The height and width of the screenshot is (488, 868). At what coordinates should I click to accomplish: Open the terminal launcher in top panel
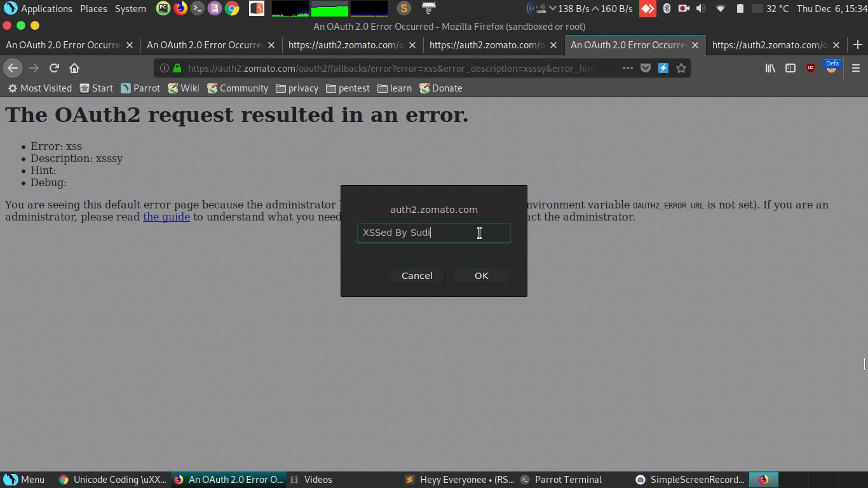[x=198, y=8]
